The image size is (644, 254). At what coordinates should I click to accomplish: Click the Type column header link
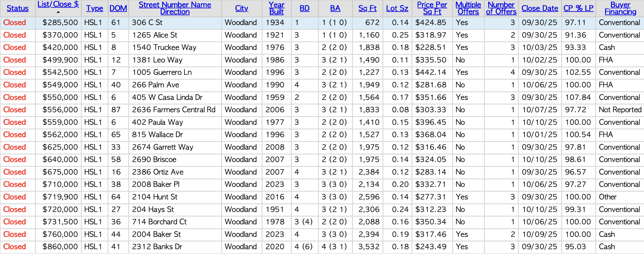click(x=94, y=8)
